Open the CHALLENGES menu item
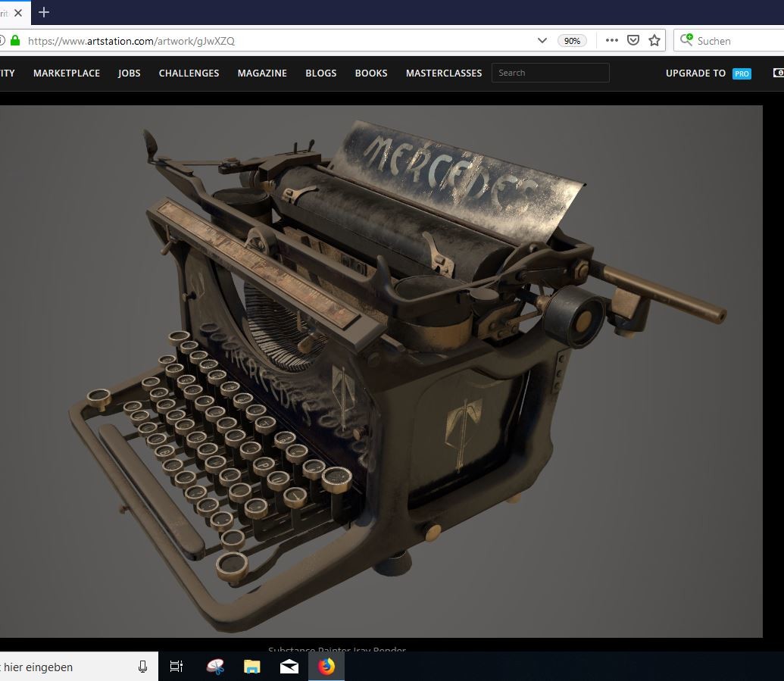The image size is (784, 681). pyautogui.click(x=189, y=73)
